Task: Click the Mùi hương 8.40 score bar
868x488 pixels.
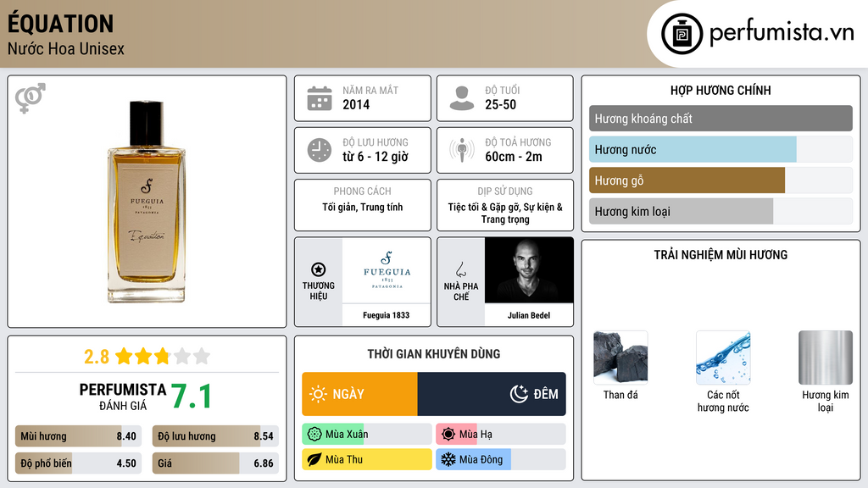Action: [x=79, y=436]
